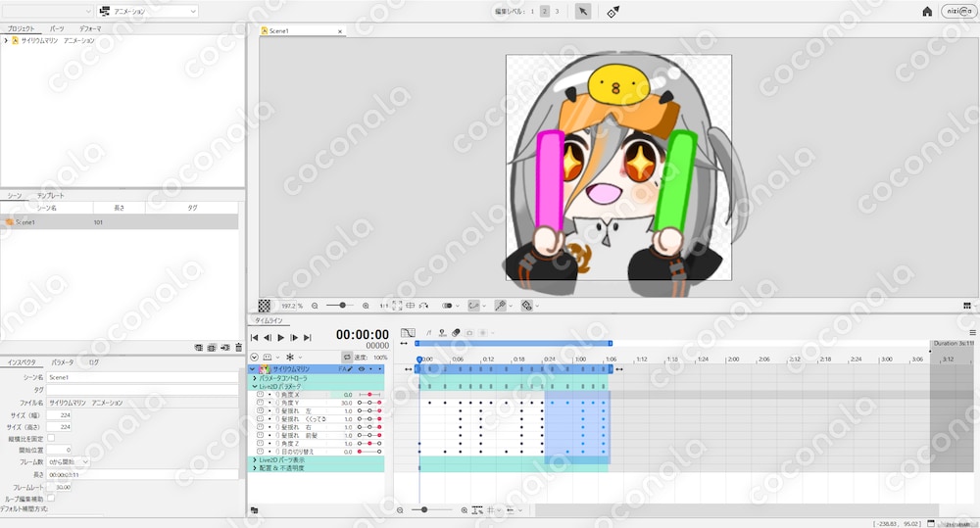Jump to first frame in timeline
The width and height of the screenshot is (980, 528).
coord(255,337)
